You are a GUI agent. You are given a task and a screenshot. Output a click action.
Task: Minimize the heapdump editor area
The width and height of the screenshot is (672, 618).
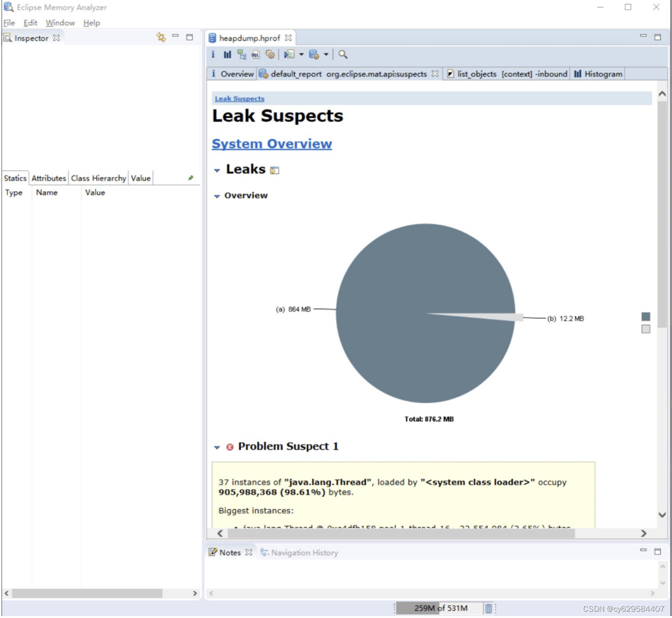point(643,36)
